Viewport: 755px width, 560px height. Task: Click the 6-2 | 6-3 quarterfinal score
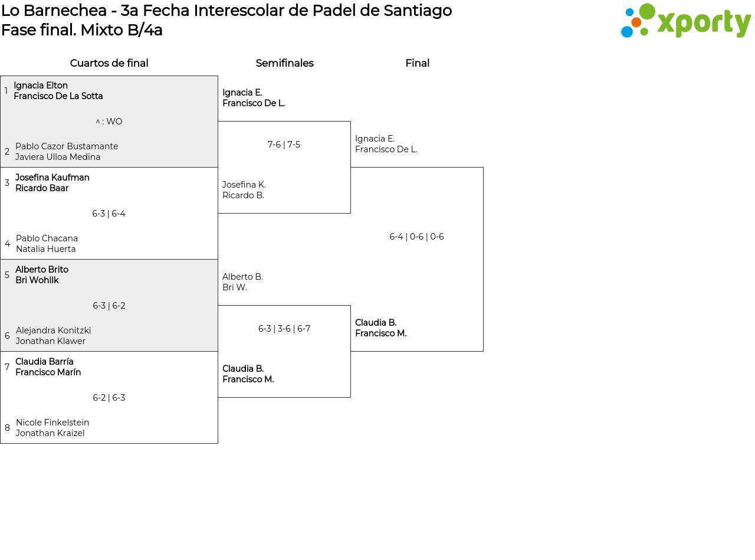[x=109, y=398]
